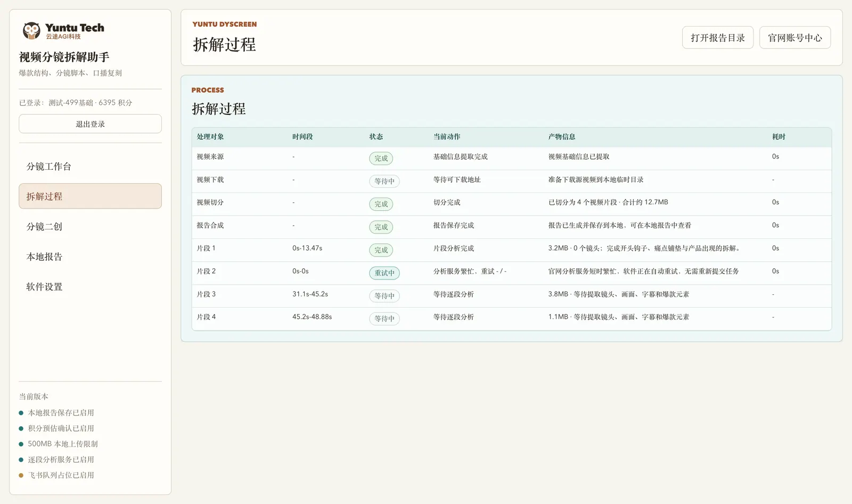
Task: Click 官网分析服务短时繁忙 output text
Action: coord(644,271)
